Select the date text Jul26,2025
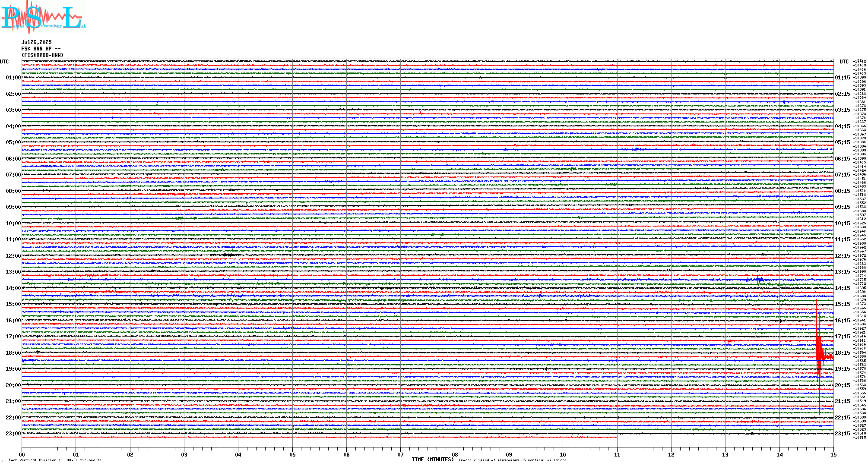The width and height of the screenshot is (868, 466). [x=37, y=42]
